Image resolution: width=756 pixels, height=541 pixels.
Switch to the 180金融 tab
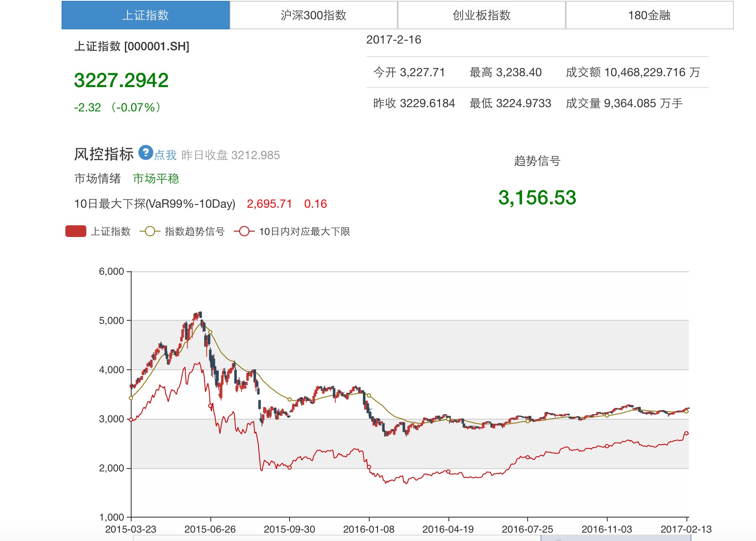[x=650, y=15]
